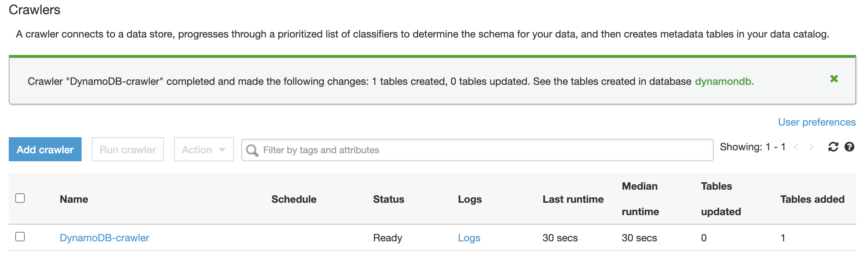Click the Run crawler button

(128, 149)
